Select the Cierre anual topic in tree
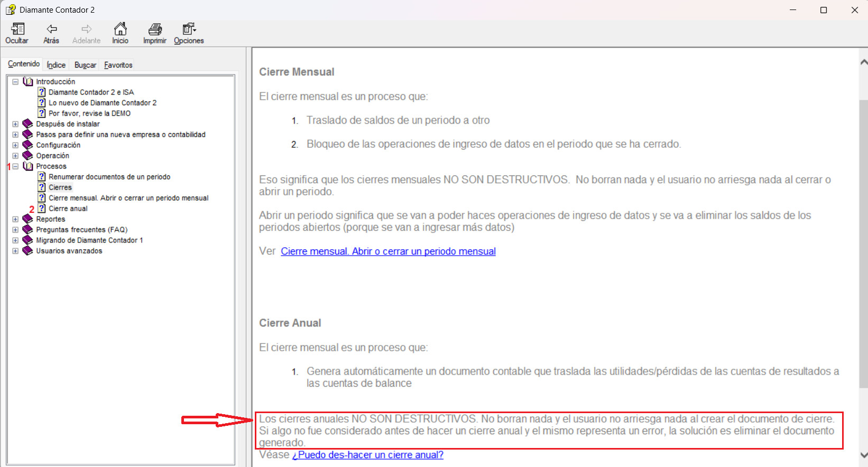This screenshot has width=868, height=467. [68, 209]
